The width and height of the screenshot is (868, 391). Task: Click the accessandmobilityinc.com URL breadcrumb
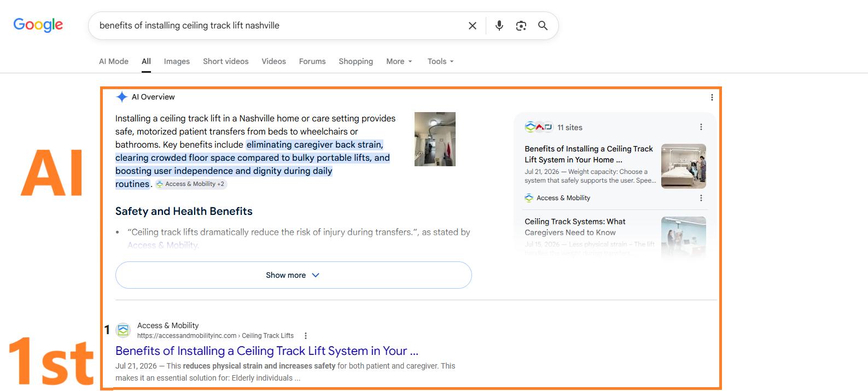pos(215,336)
